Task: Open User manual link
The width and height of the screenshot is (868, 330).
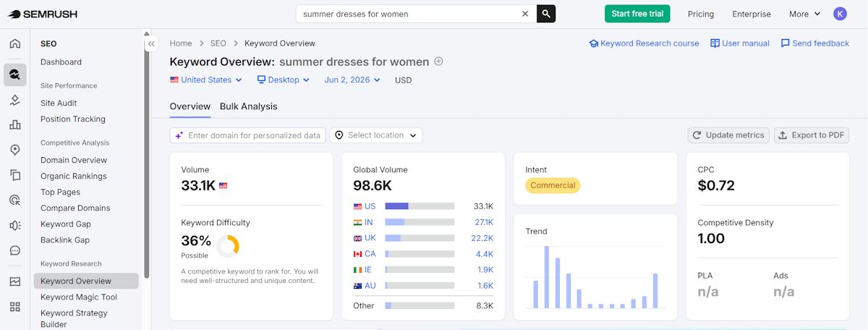Action: click(740, 43)
